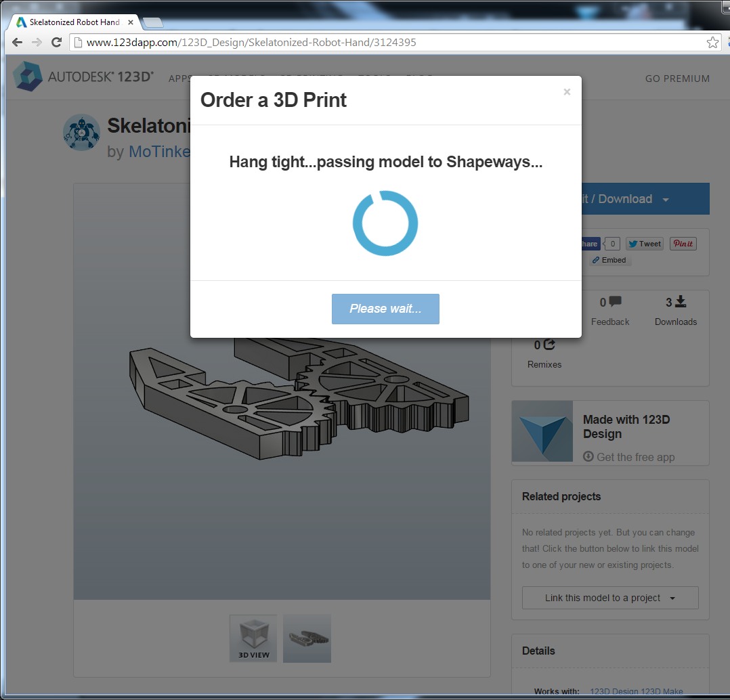
Task: Click the Pin it button
Action: click(683, 244)
